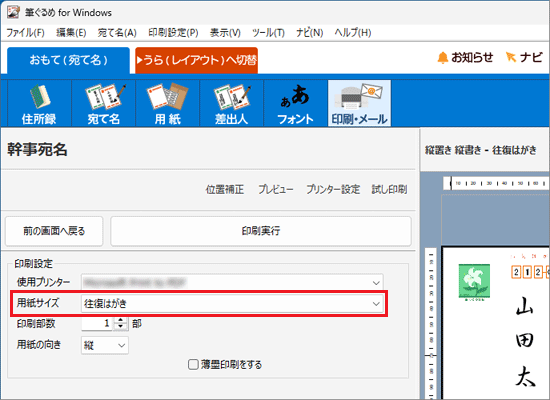Click the vertical ruler beside the preview
Image resolution: width=550 pixels, height=400 pixels.
coord(431,323)
